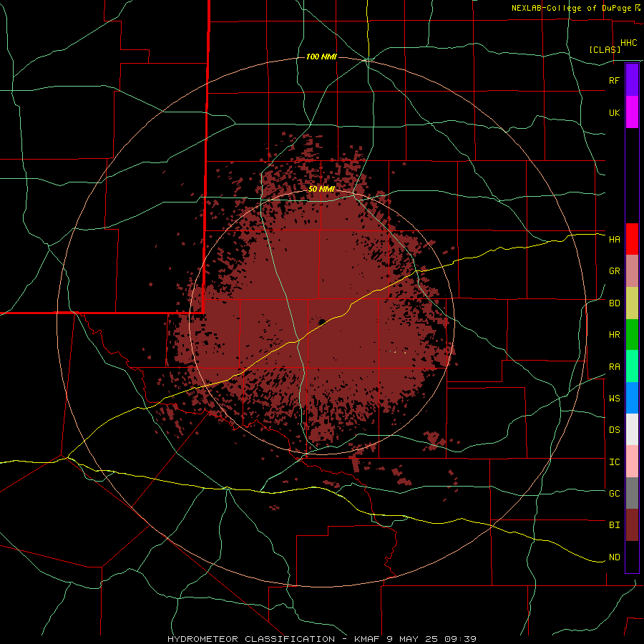Select the BD yellow legend swatch

coord(632,303)
